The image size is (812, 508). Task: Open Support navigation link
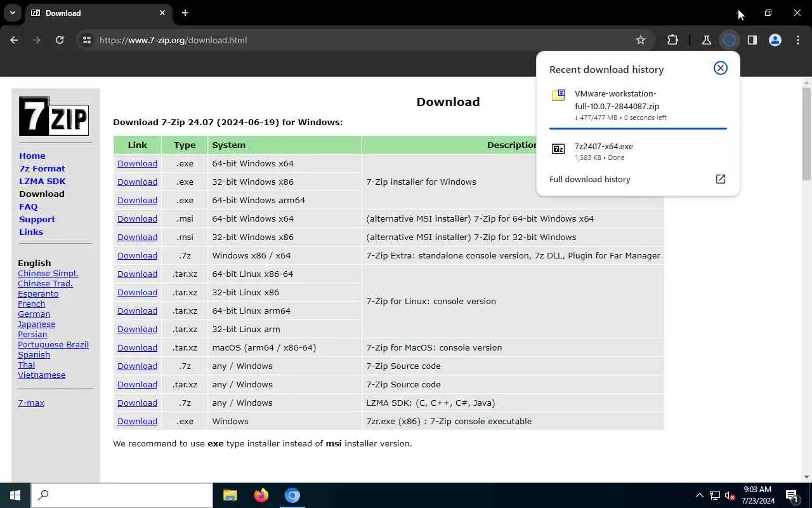[37, 219]
